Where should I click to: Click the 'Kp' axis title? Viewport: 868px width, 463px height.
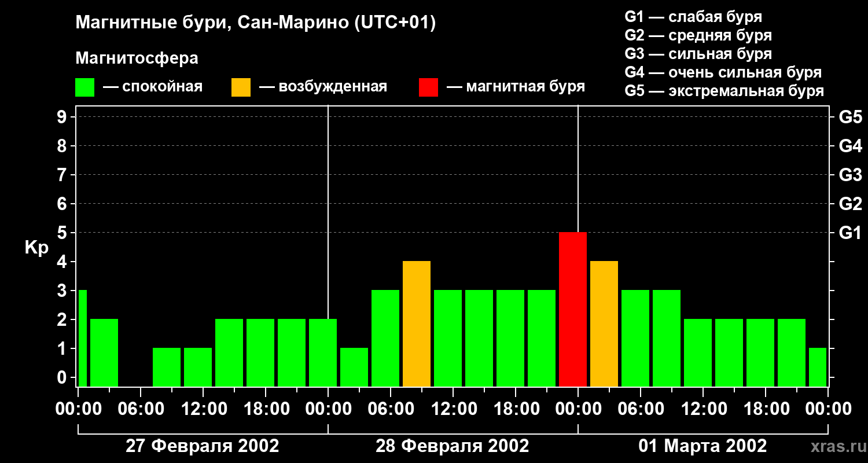click(36, 248)
